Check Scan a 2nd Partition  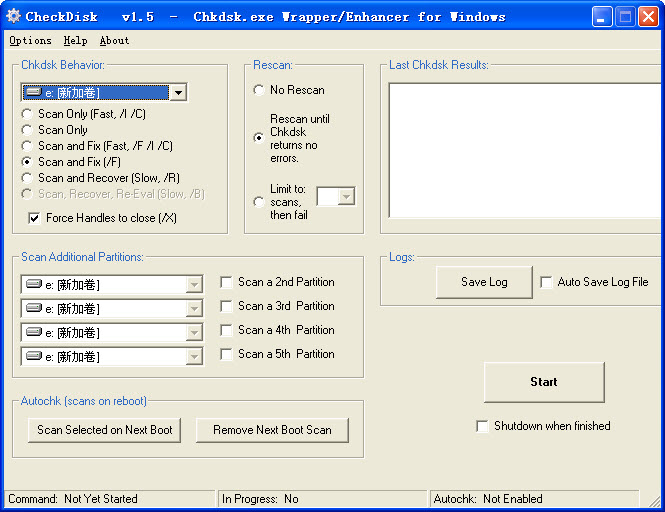[x=227, y=283]
